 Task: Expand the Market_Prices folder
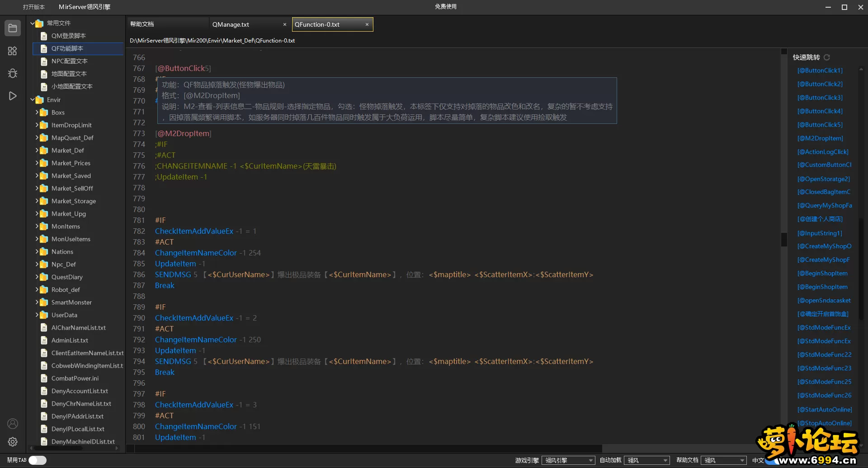(x=37, y=163)
